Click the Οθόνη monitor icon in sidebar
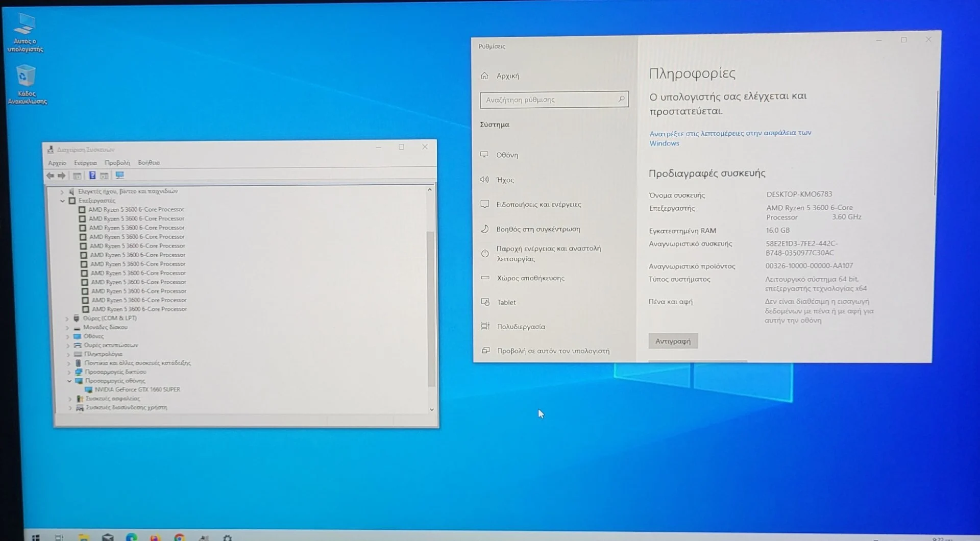 (484, 155)
